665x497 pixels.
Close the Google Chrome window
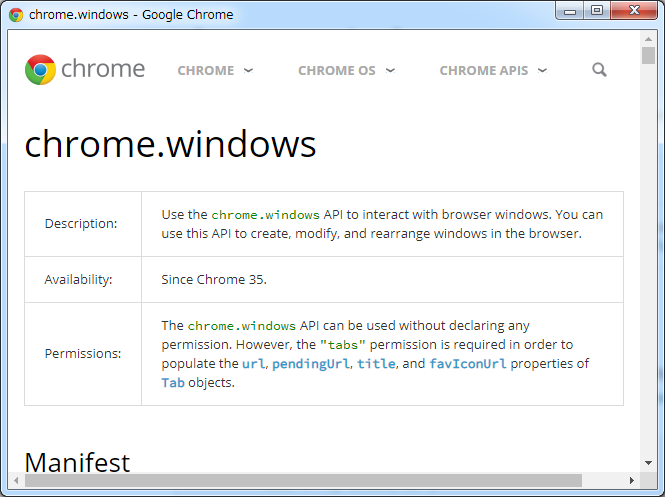pyautogui.click(x=634, y=10)
